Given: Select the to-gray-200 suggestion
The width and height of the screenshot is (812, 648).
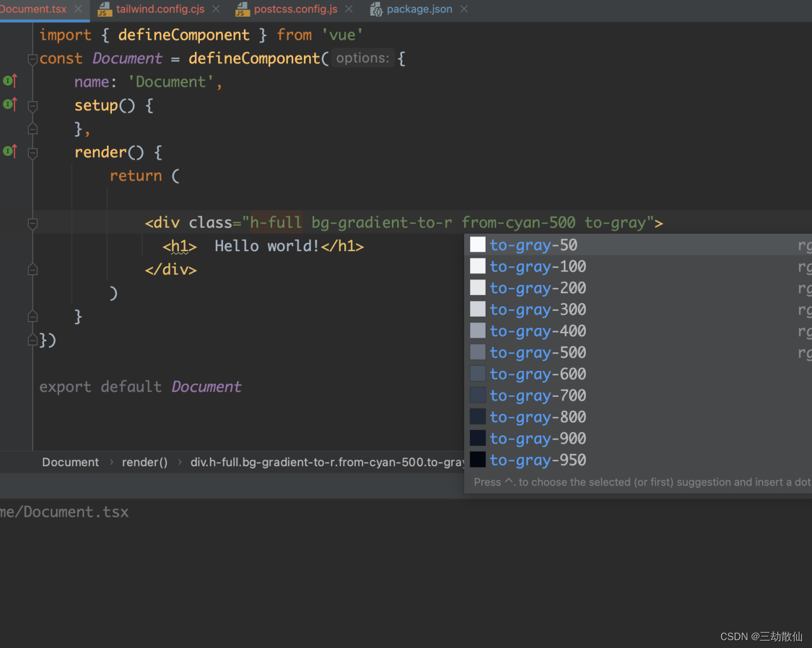Looking at the screenshot, I should (x=538, y=287).
